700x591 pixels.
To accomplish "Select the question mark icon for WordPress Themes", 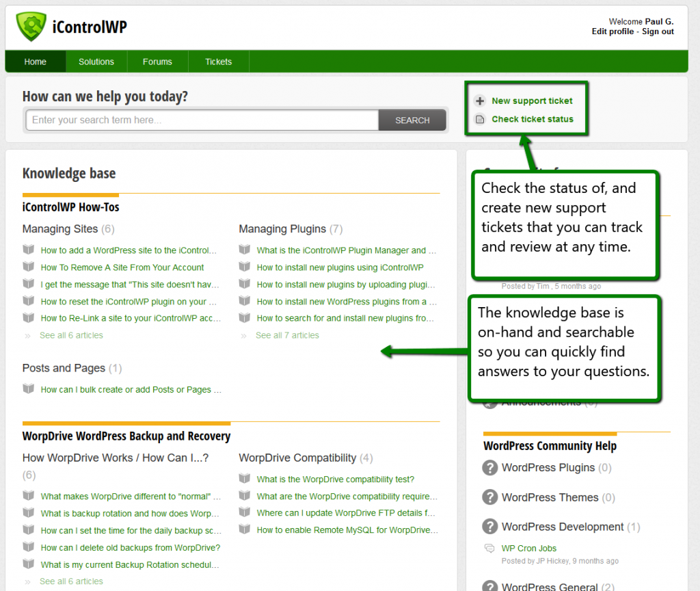I will (x=490, y=497).
